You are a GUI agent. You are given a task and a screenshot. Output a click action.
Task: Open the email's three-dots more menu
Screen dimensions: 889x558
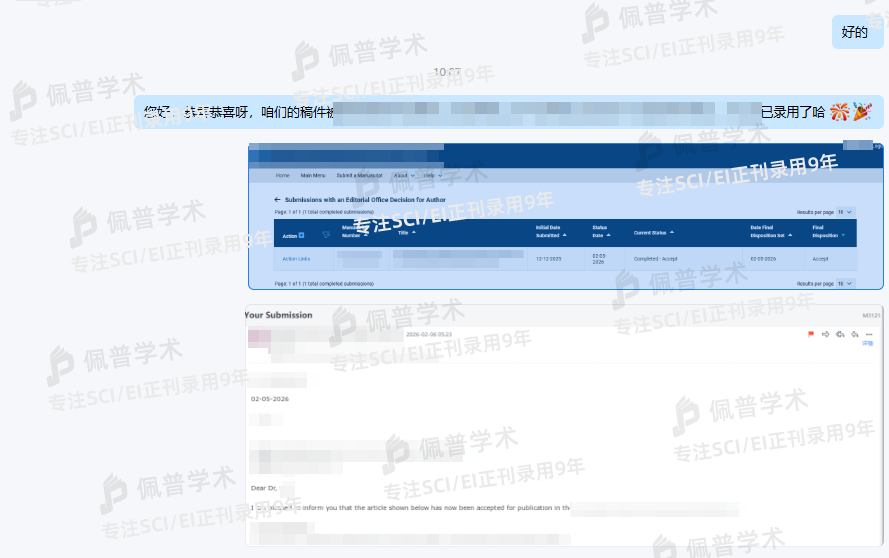pos(869,334)
